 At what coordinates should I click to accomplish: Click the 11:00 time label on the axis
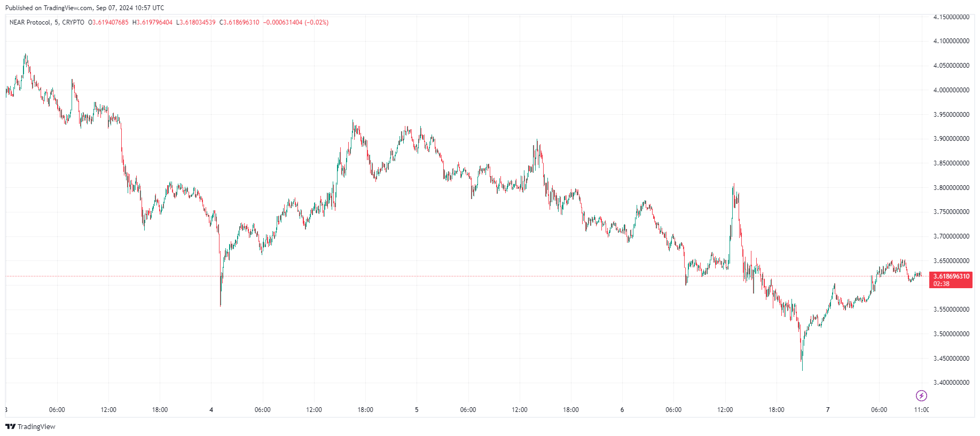(x=921, y=410)
